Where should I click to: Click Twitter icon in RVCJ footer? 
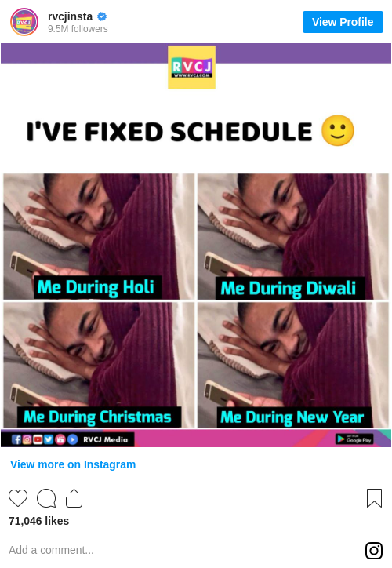click(49, 439)
